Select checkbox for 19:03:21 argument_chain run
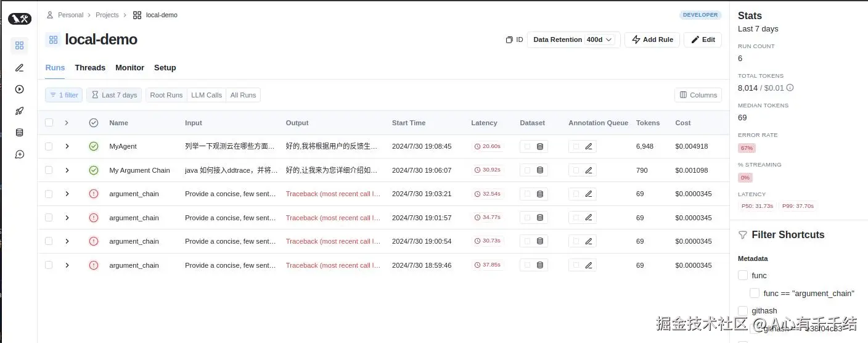 click(x=49, y=194)
